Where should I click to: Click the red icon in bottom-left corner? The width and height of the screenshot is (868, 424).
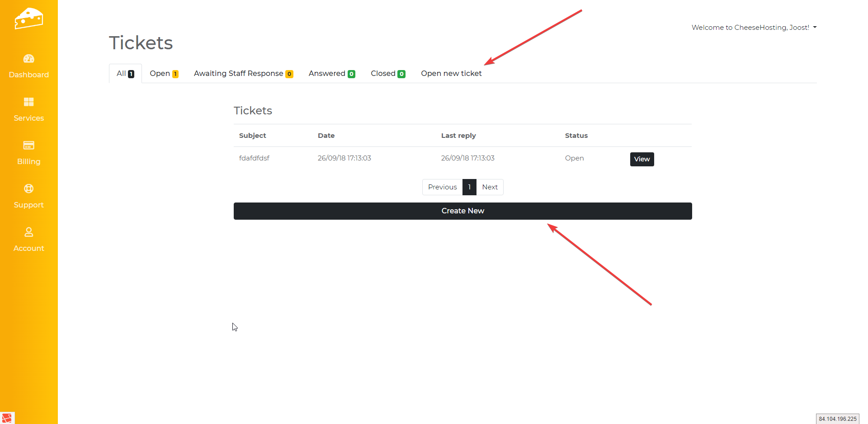(7, 418)
